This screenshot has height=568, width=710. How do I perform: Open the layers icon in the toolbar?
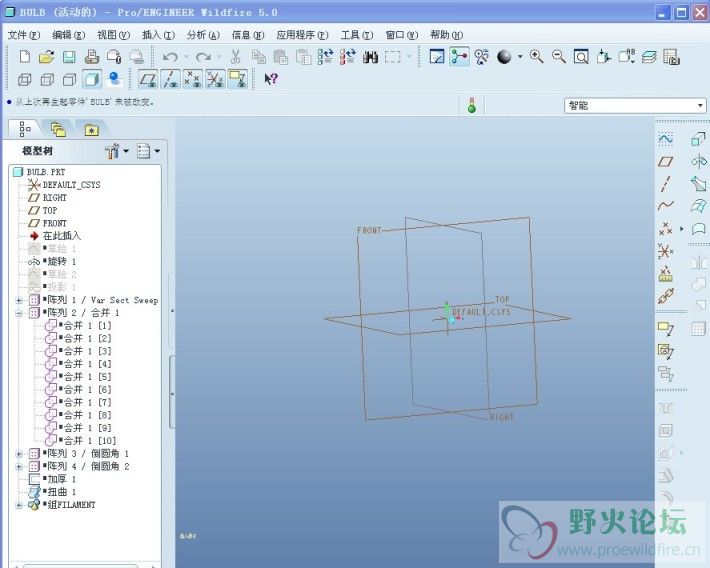pyautogui.click(x=649, y=57)
